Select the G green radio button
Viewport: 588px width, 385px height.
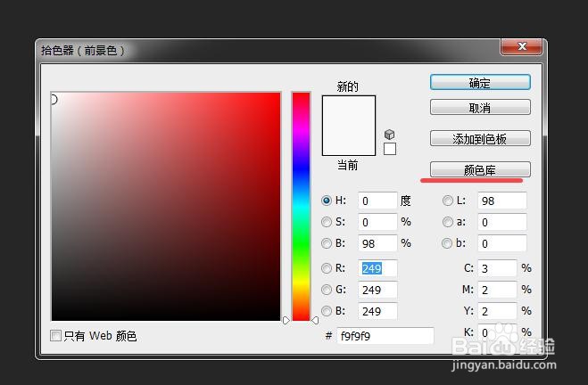327,290
